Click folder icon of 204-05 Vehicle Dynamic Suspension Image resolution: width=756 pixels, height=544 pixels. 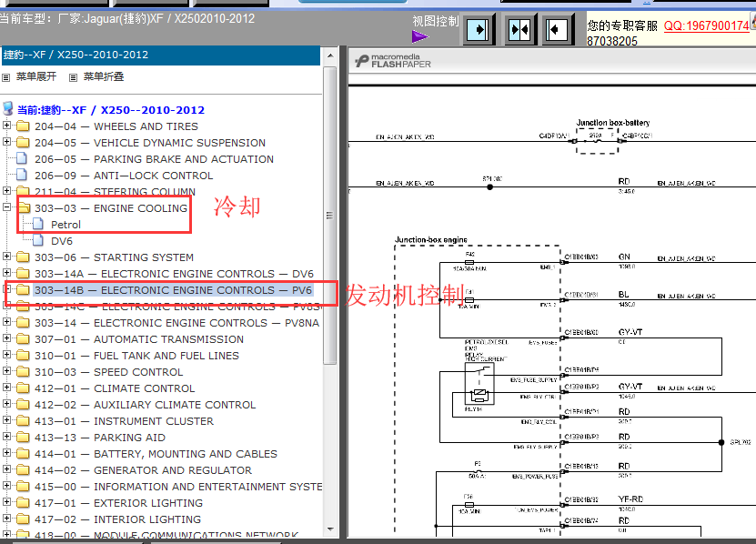pos(23,143)
